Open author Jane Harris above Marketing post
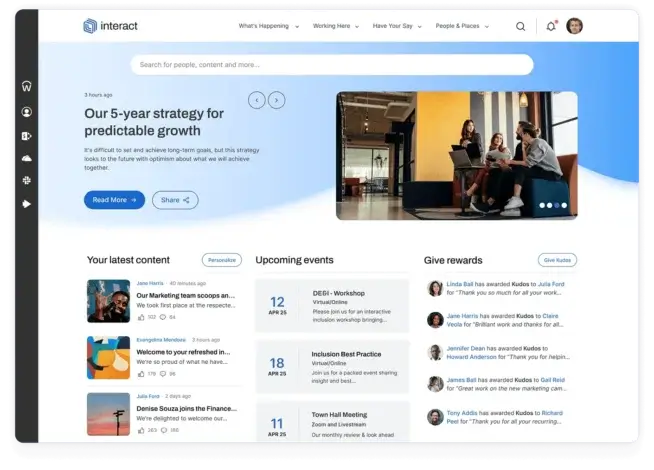This screenshot has height=470, width=654. click(150, 283)
